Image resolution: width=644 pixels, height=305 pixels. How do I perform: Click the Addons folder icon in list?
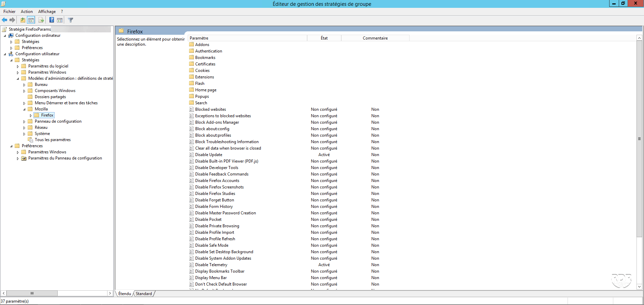pos(191,45)
